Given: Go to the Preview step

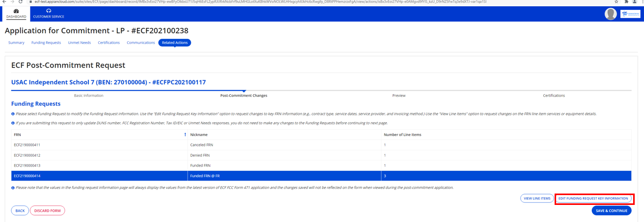Looking at the screenshot, I should point(398,95).
